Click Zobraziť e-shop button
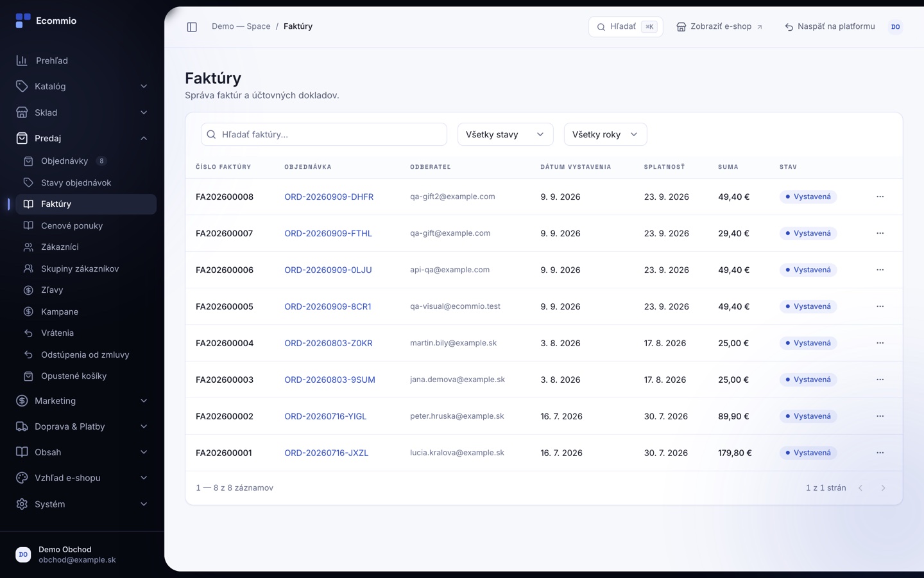 pos(719,27)
